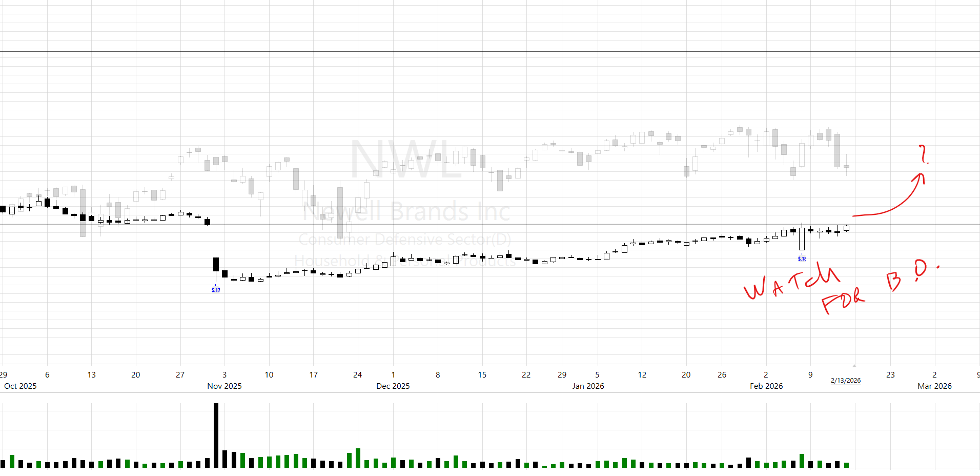
Task: Click the $.17 dividend marker icon
Action: coord(216,290)
